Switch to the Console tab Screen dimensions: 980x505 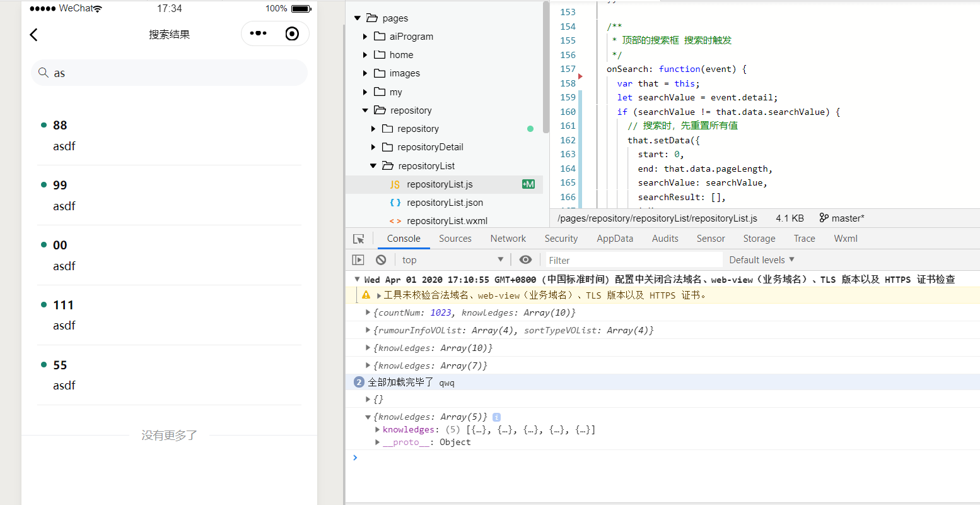pos(404,239)
